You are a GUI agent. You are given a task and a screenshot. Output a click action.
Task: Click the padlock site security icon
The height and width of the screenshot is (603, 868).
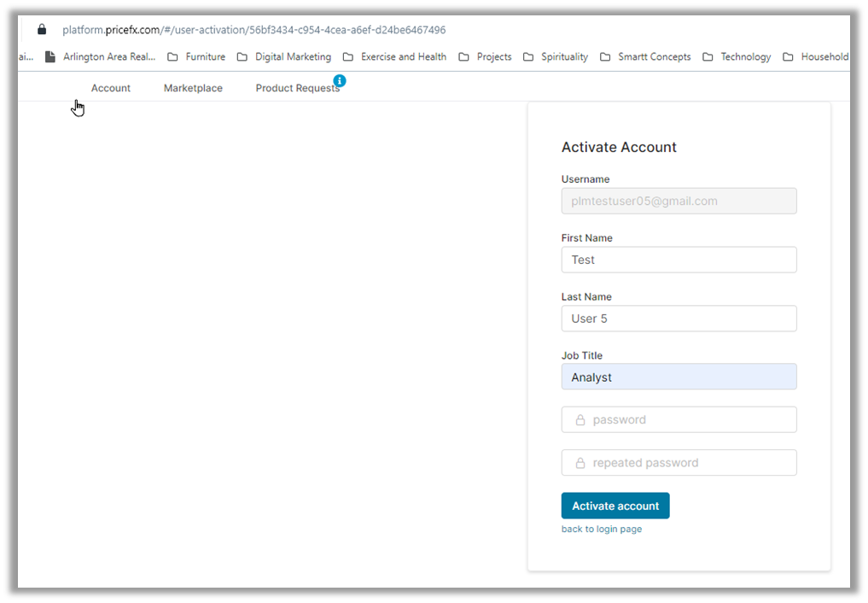[42, 30]
